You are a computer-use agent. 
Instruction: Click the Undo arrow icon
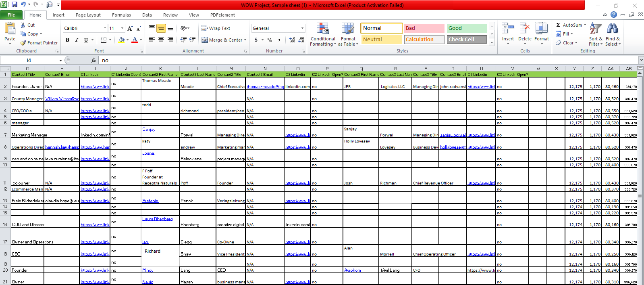[x=23, y=5]
